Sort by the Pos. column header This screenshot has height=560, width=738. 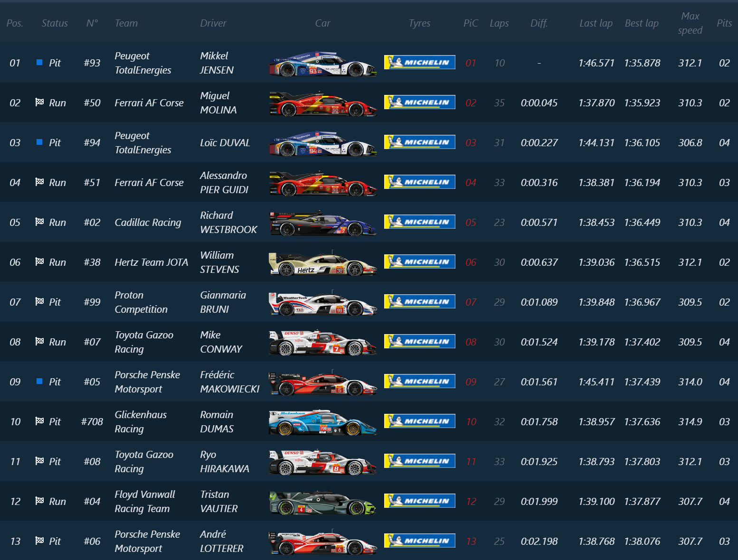pyautogui.click(x=15, y=23)
